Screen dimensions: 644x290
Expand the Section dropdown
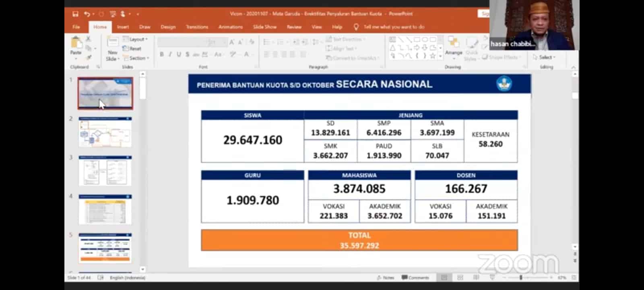[x=136, y=58]
